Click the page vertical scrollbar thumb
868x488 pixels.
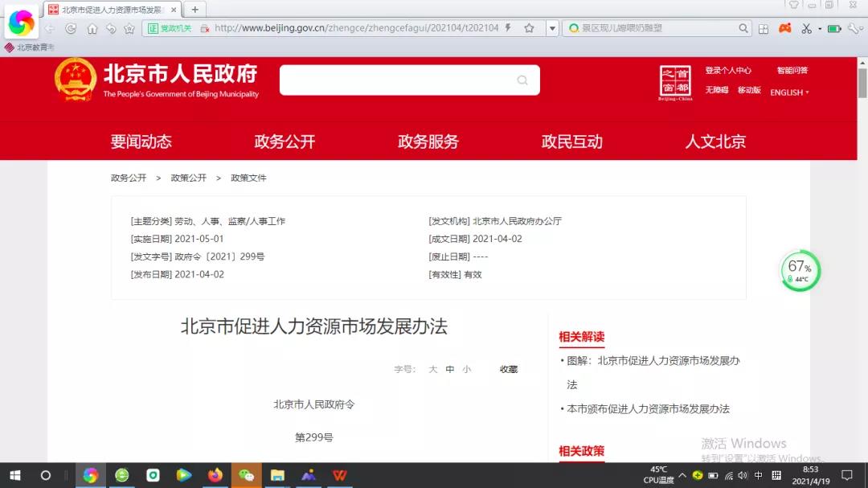coord(862,80)
